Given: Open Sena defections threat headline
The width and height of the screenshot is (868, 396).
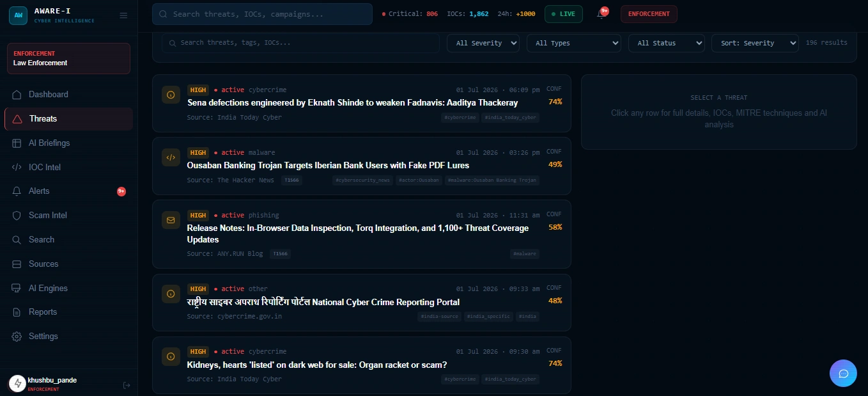Looking at the screenshot, I should click(352, 102).
